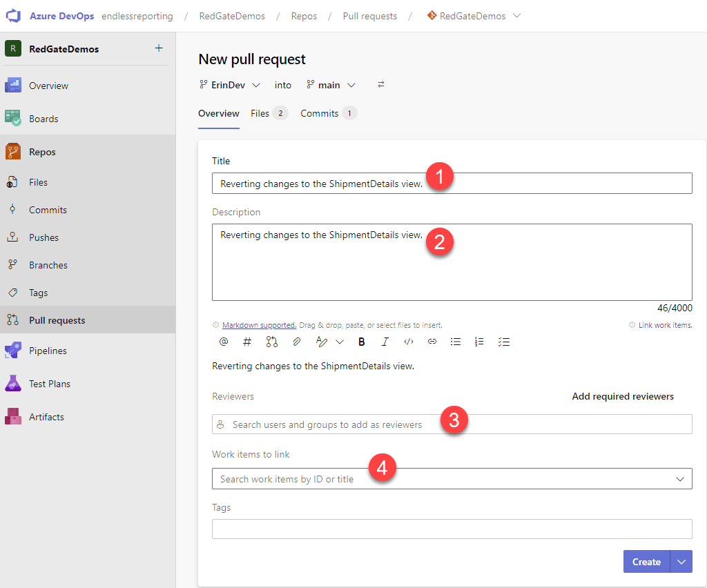Image resolution: width=707 pixels, height=588 pixels.
Task: Open the Markdown supported link
Action: 259,325
